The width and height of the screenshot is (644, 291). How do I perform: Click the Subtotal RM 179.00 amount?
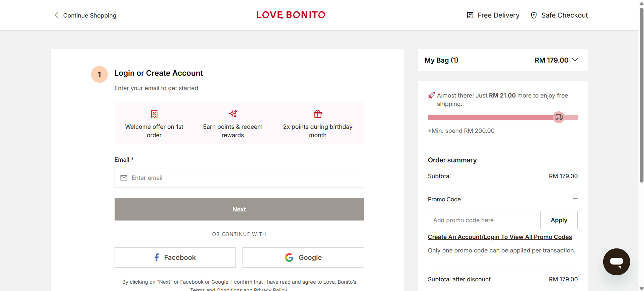pyautogui.click(x=563, y=176)
